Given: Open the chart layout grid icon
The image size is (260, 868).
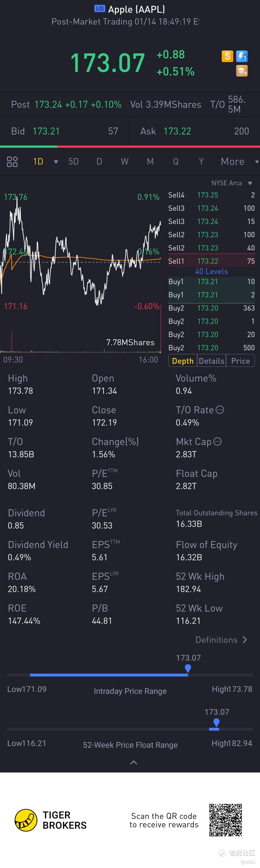Looking at the screenshot, I should (12, 162).
